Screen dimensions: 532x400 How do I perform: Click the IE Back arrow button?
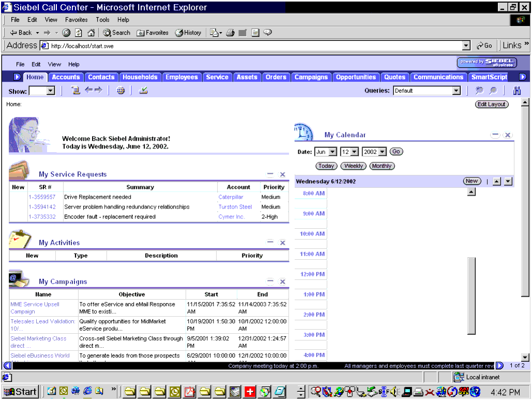click(x=21, y=33)
